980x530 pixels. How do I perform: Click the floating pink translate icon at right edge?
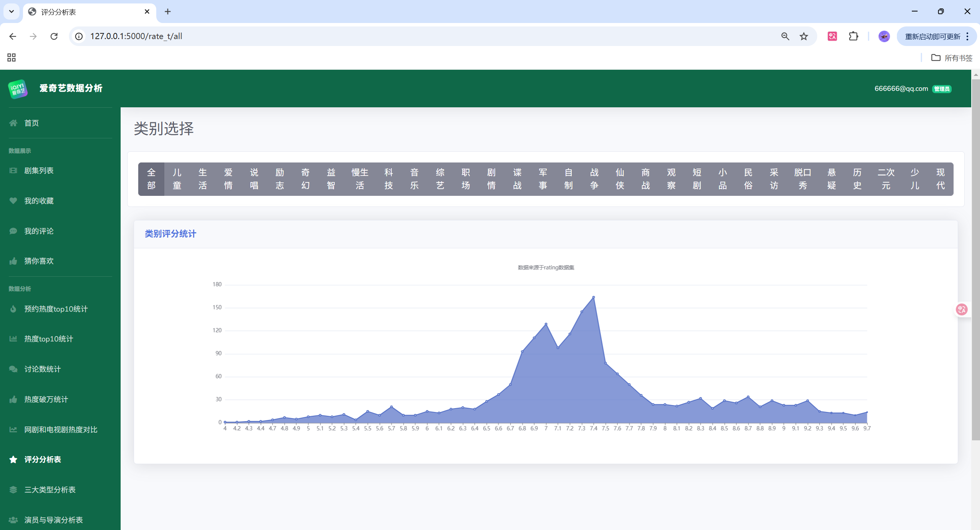pos(961,309)
